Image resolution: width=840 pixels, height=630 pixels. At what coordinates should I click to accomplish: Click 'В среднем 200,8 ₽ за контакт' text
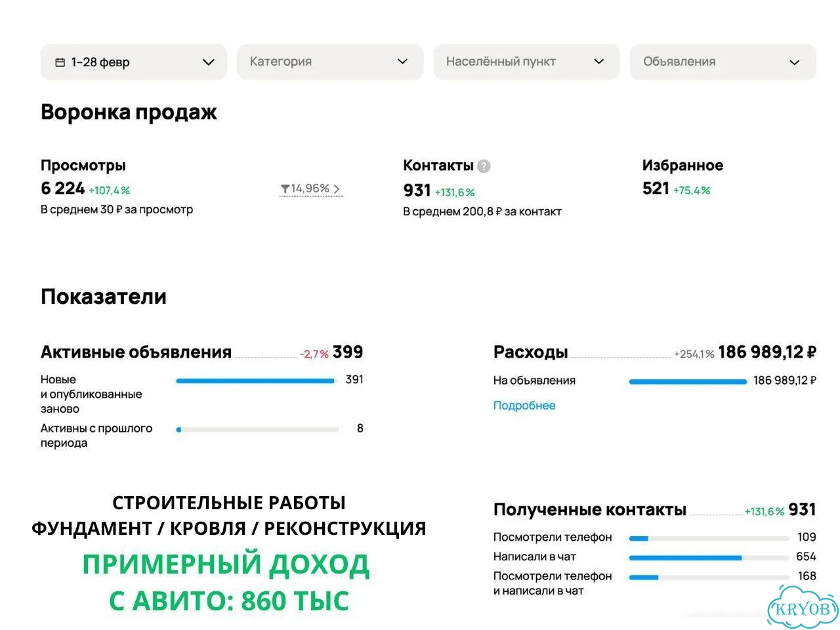(x=482, y=212)
